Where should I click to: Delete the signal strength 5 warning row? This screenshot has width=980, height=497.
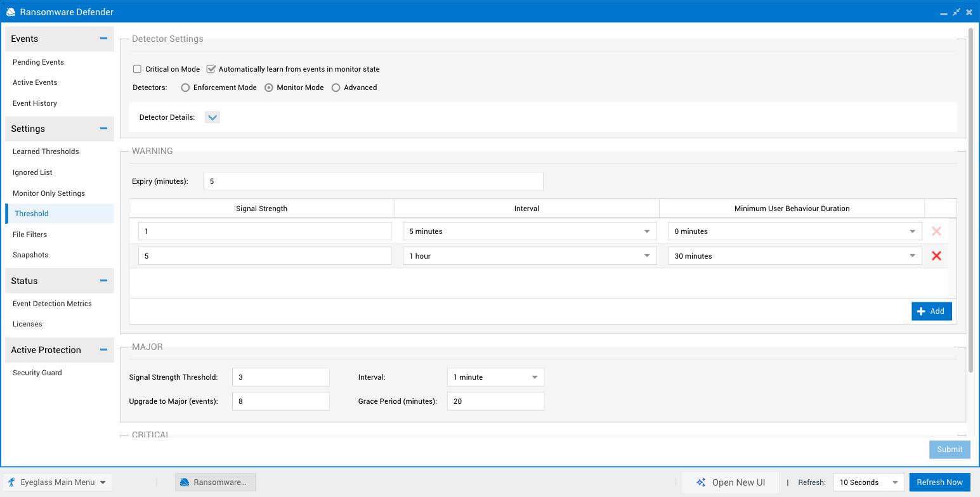[x=936, y=256]
